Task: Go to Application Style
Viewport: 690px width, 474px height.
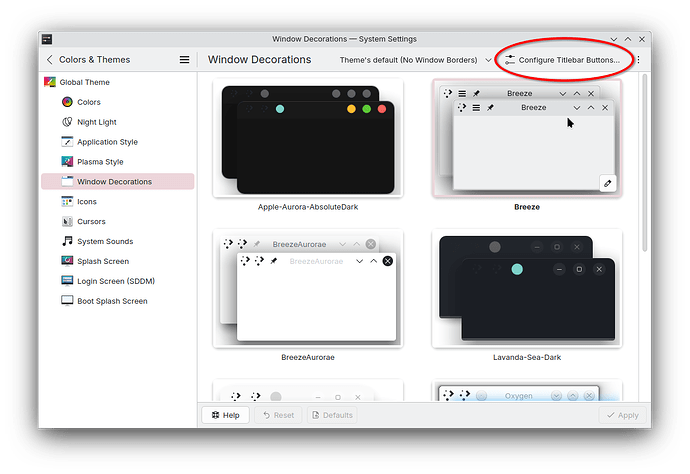Action: click(x=119, y=142)
